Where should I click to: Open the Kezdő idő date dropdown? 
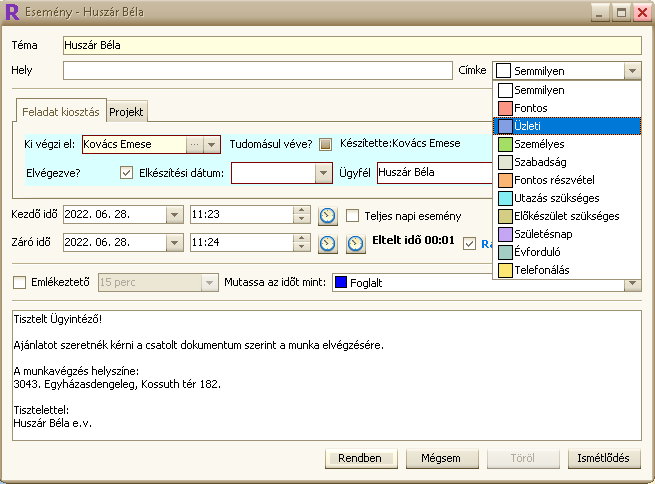click(174, 216)
